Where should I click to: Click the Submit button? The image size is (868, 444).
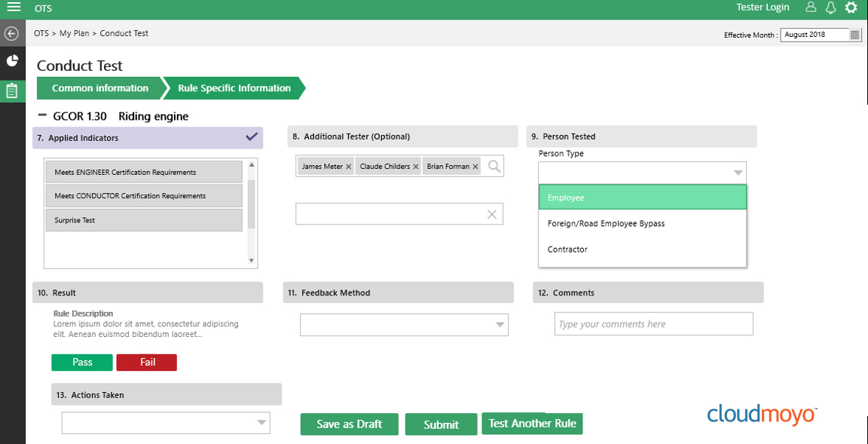(x=441, y=424)
